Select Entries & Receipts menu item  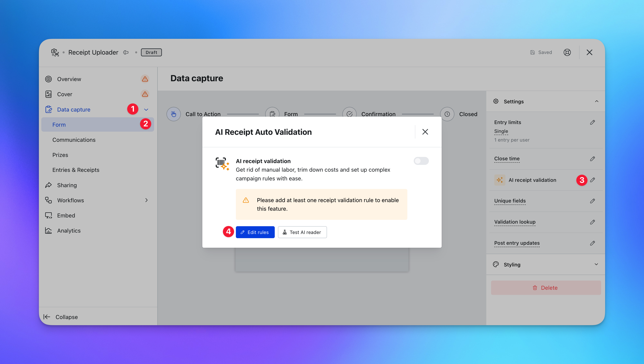click(76, 170)
